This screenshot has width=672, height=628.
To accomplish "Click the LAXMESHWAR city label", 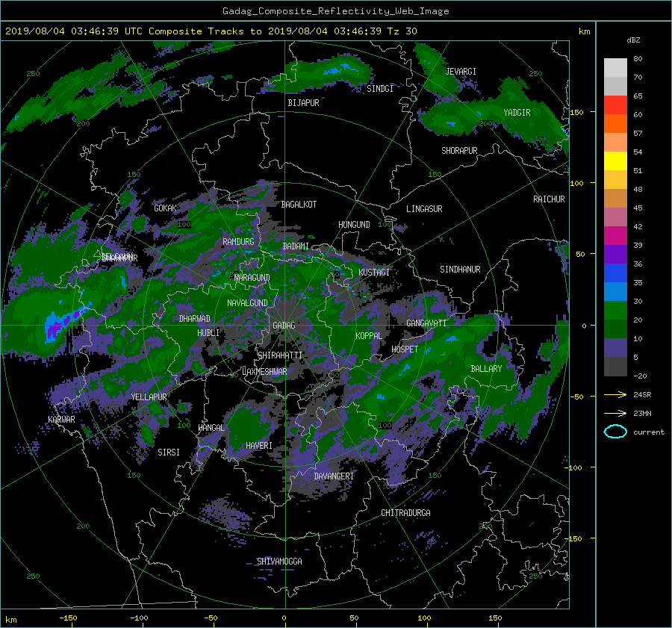I will [264, 372].
